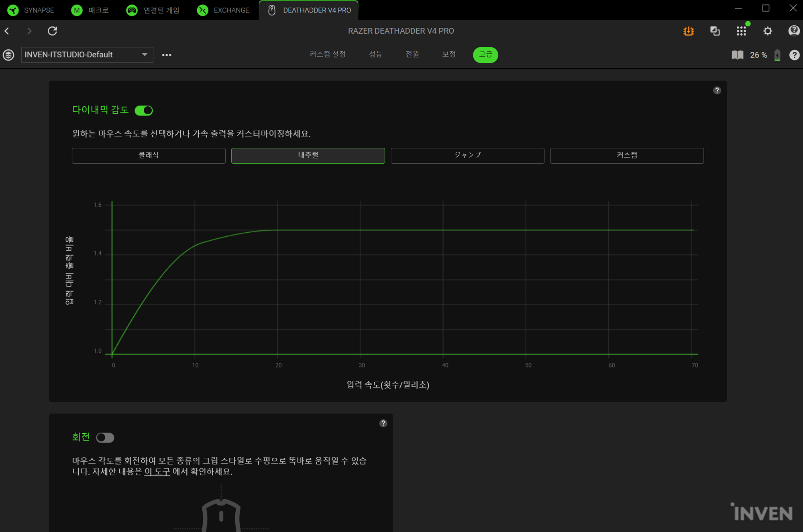Click the open-book guide icon

click(738, 55)
